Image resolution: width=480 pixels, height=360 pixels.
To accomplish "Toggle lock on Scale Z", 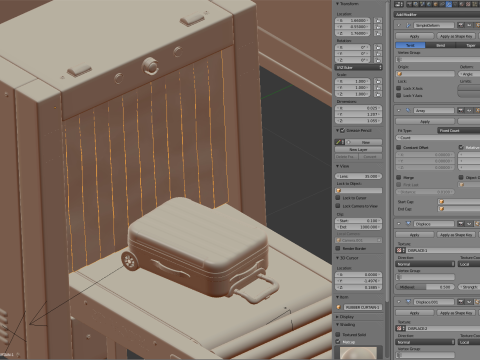I will point(378,94).
